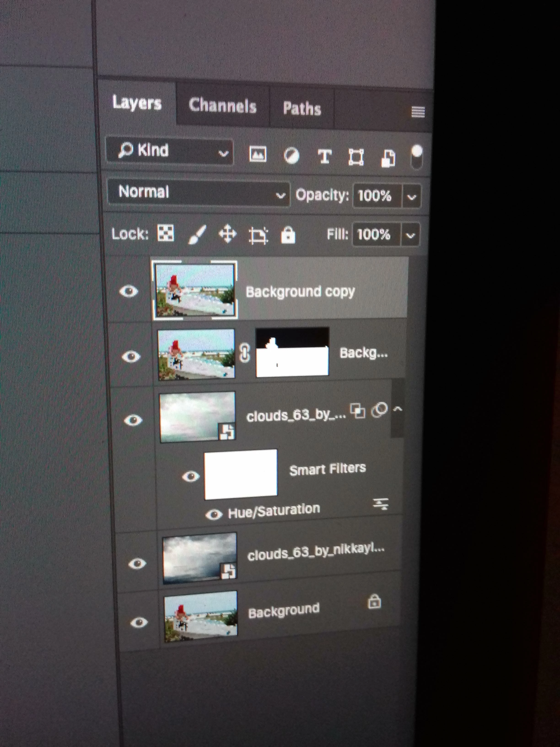Switch to the Channels tab
560x747 pixels.
pos(222,106)
